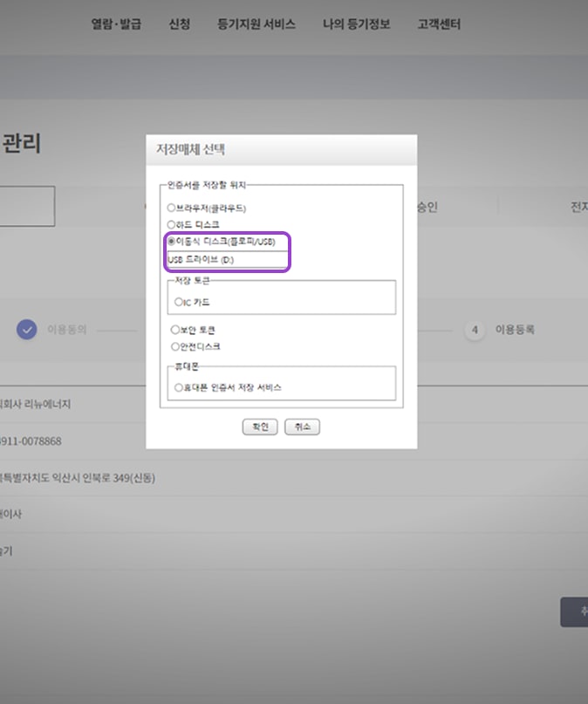Screen dimensions: 588x704
Task: Select the 브라우저(클라우드) radio option
Action: (x=171, y=208)
